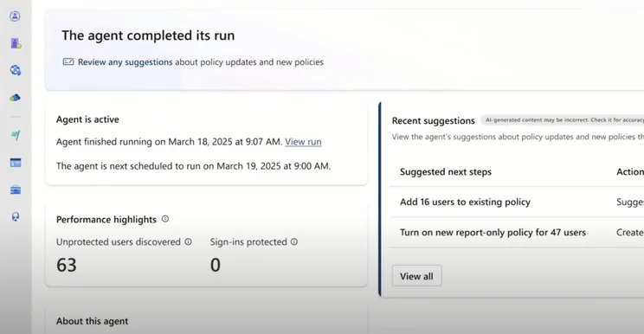Open the identity protection sidebar icon at top

(16, 16)
